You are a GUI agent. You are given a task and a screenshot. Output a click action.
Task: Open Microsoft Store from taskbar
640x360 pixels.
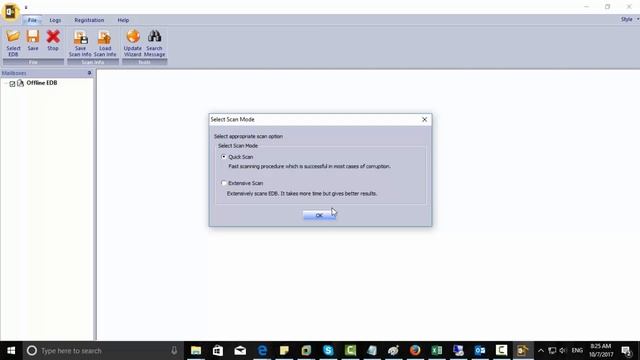218,350
